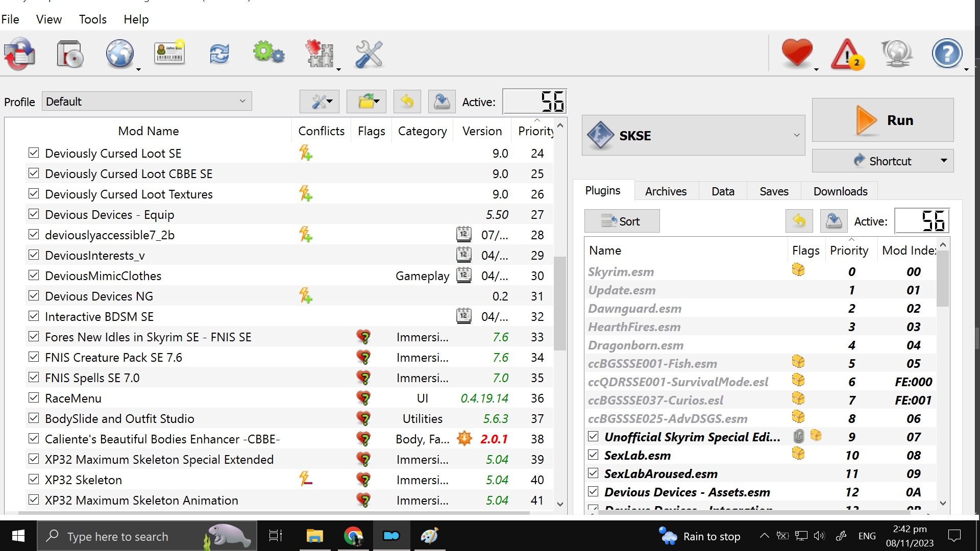Uncheck Deviously Cursed Loot SE mod
The width and height of the screenshot is (980, 551).
(34, 153)
